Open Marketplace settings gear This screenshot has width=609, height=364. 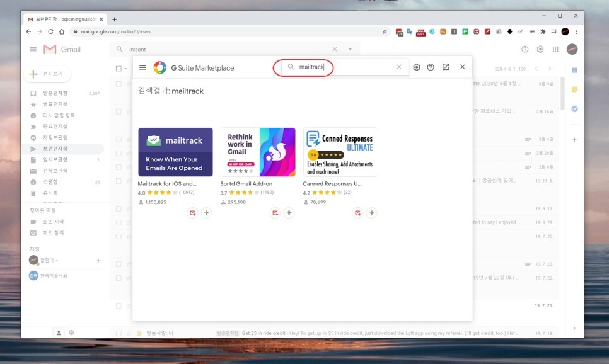(x=417, y=67)
